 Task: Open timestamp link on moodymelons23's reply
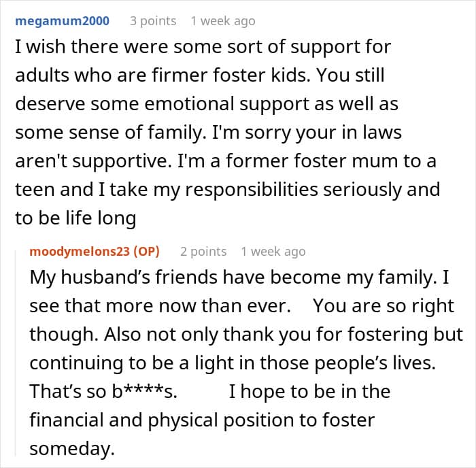[x=273, y=251]
